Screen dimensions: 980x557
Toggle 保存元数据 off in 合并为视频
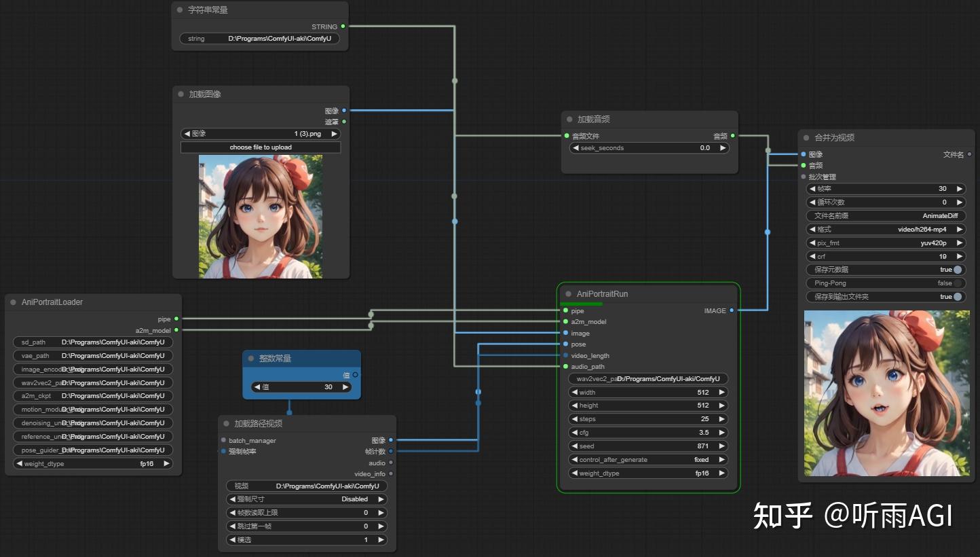pos(956,270)
